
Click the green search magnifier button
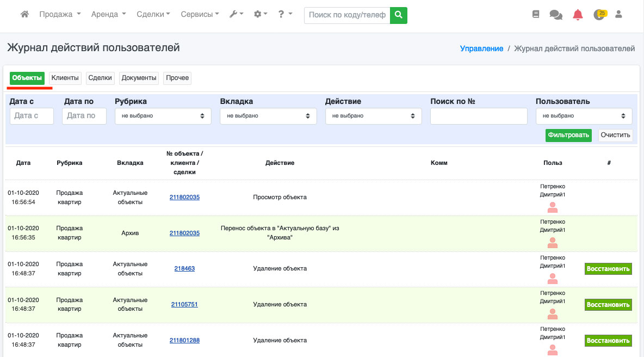[399, 15]
